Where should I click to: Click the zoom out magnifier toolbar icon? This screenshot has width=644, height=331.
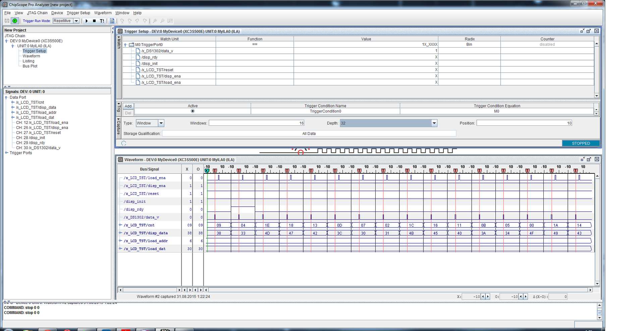[162, 21]
